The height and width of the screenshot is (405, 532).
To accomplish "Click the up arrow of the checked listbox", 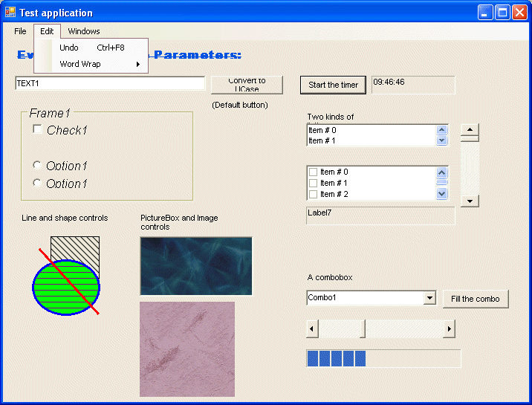I will [x=441, y=172].
